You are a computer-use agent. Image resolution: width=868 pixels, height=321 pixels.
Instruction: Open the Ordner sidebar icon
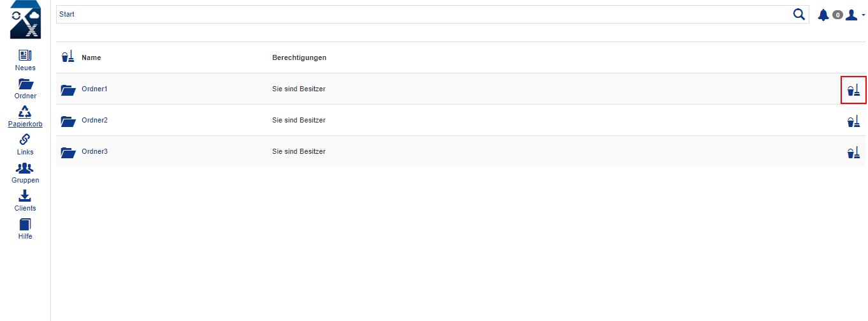[x=25, y=84]
